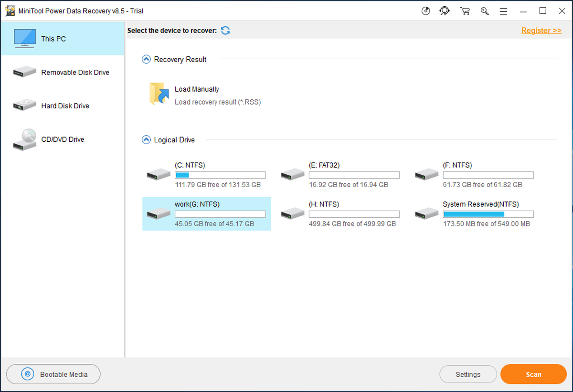Start the Scan
The width and height of the screenshot is (573, 392).
pyautogui.click(x=533, y=374)
